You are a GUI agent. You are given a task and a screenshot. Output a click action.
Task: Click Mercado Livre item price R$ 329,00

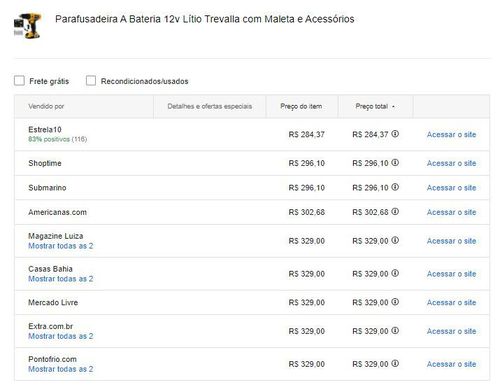(307, 302)
